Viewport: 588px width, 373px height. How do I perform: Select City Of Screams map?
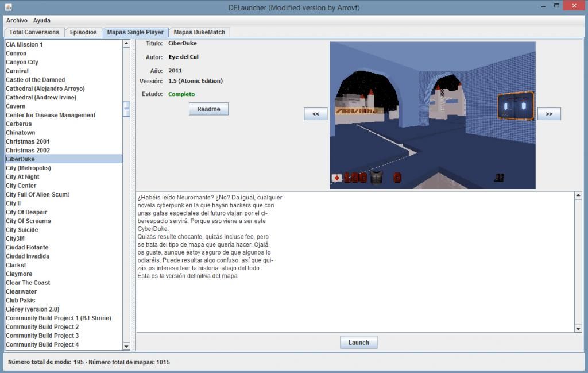[x=64, y=221]
